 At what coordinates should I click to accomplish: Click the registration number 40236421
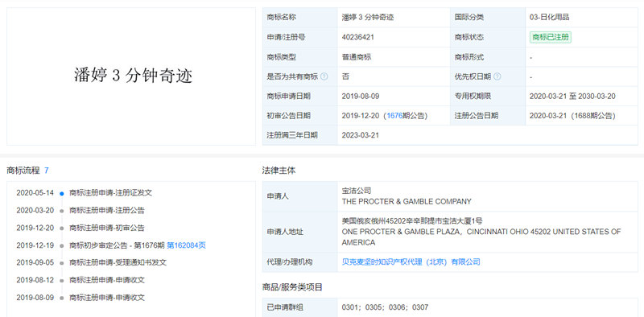pos(357,37)
